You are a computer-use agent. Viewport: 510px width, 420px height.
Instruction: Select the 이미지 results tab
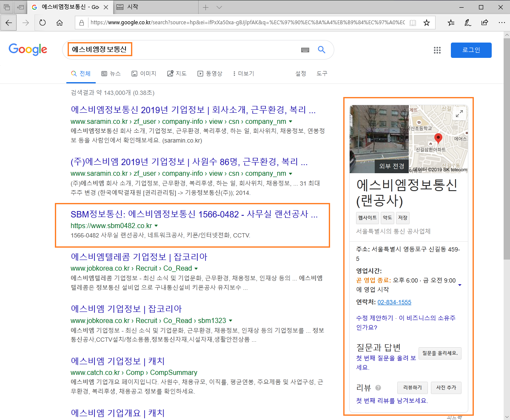(x=144, y=74)
